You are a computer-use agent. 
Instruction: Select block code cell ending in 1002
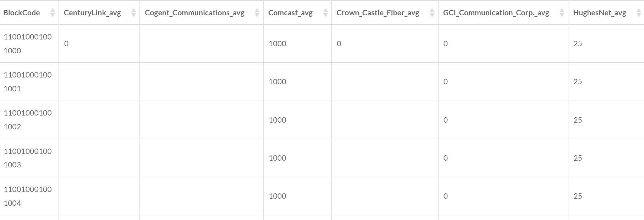click(28, 120)
